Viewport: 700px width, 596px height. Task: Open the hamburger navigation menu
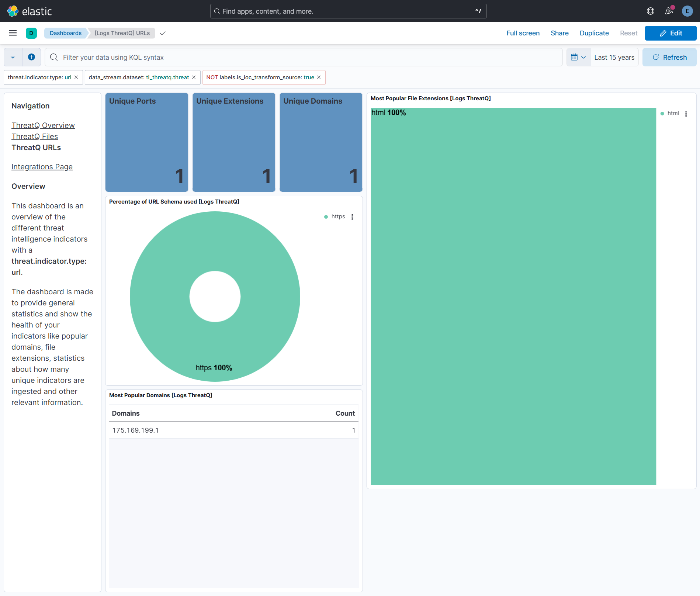(x=13, y=33)
